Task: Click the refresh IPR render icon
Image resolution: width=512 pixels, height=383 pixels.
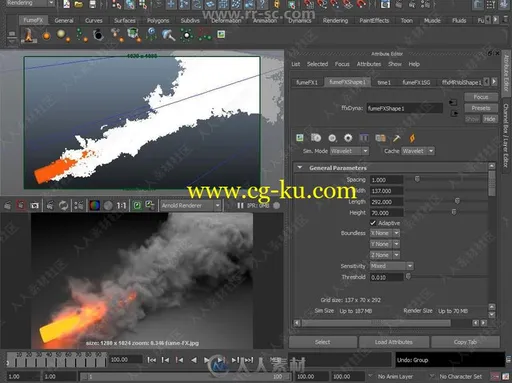Action: (x=63, y=205)
